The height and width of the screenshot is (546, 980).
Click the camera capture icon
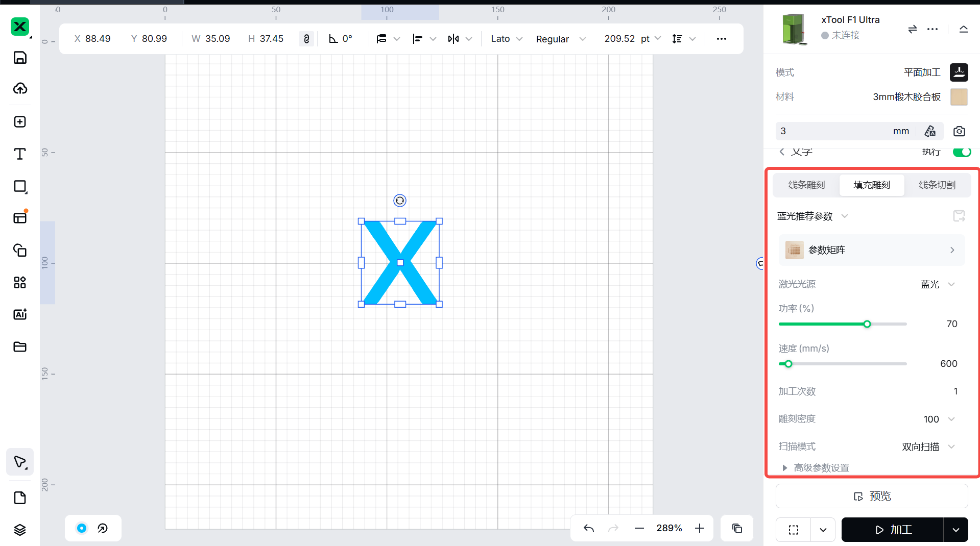[959, 131]
